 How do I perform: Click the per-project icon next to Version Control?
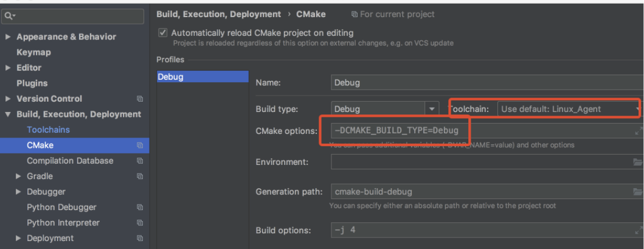point(140,99)
